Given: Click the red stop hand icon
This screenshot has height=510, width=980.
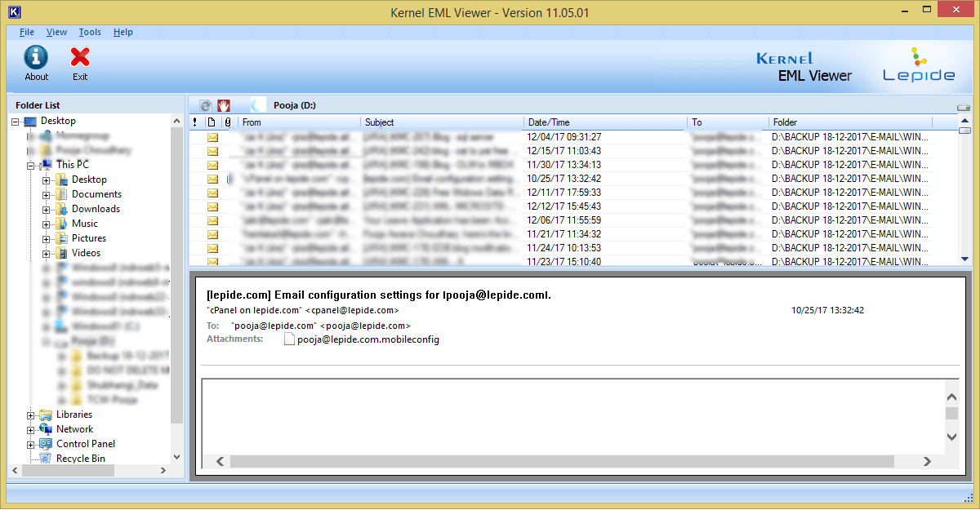Looking at the screenshot, I should pos(224,105).
